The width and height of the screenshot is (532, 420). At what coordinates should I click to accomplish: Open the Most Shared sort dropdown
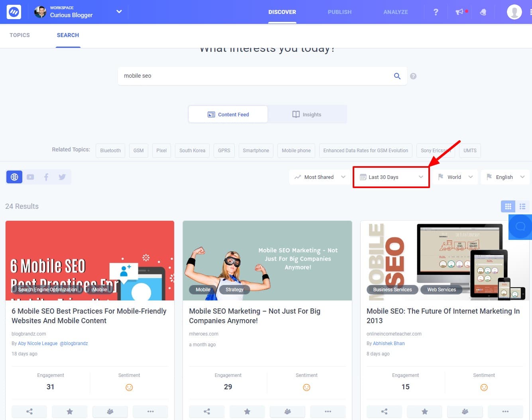[x=320, y=177]
